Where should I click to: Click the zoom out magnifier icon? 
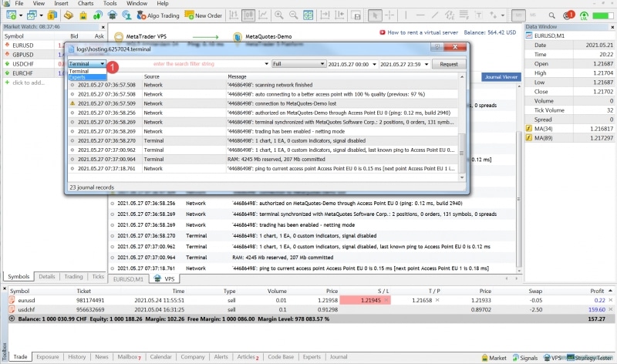[294, 15]
